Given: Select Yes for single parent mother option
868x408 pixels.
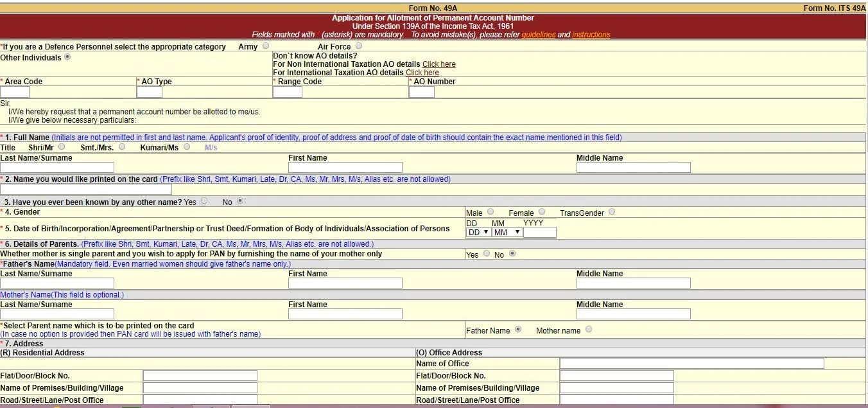Looking at the screenshot, I should pyautogui.click(x=487, y=254).
